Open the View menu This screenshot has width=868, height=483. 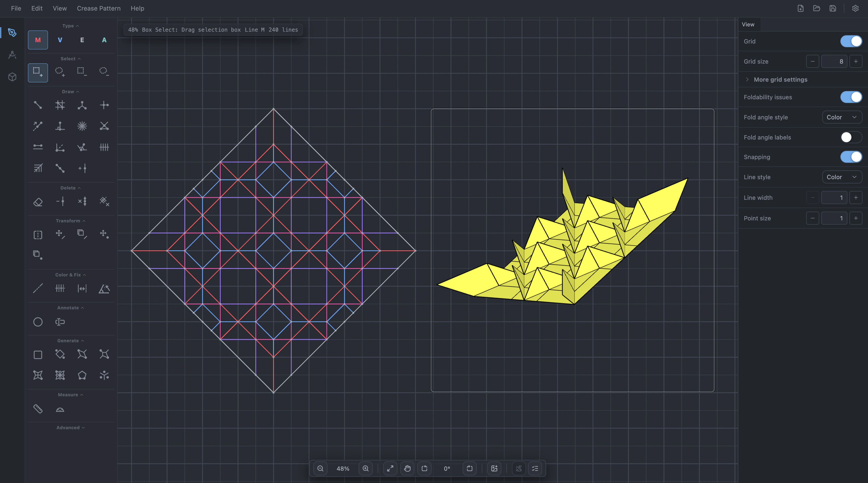pos(60,9)
